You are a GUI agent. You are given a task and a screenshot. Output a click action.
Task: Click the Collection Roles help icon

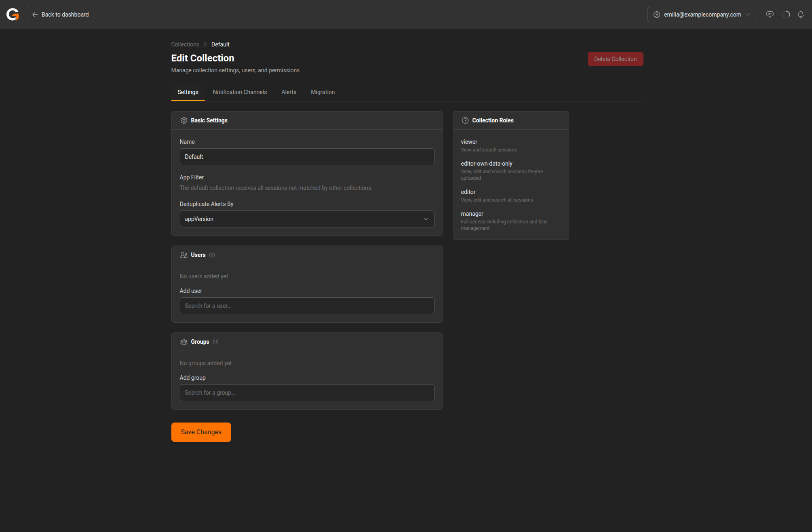(x=465, y=120)
